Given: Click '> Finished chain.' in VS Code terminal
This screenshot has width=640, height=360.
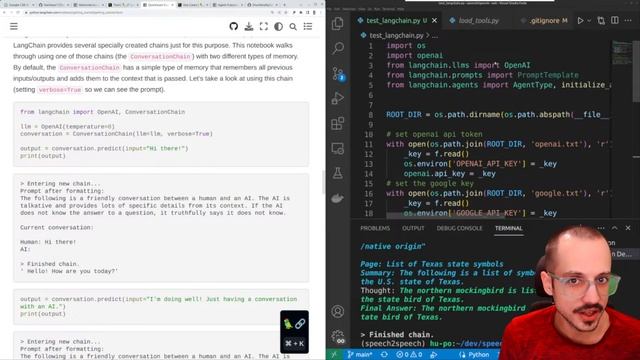Looking at the screenshot, I should point(397,335).
